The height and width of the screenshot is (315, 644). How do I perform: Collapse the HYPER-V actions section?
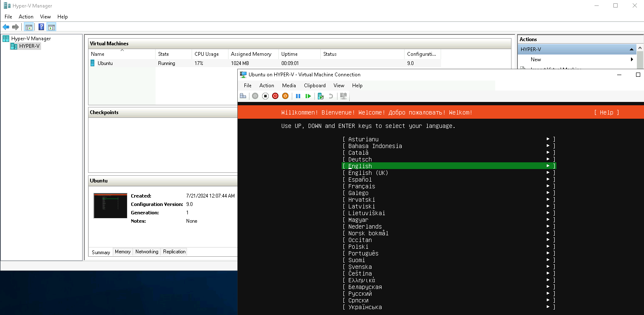tap(631, 49)
